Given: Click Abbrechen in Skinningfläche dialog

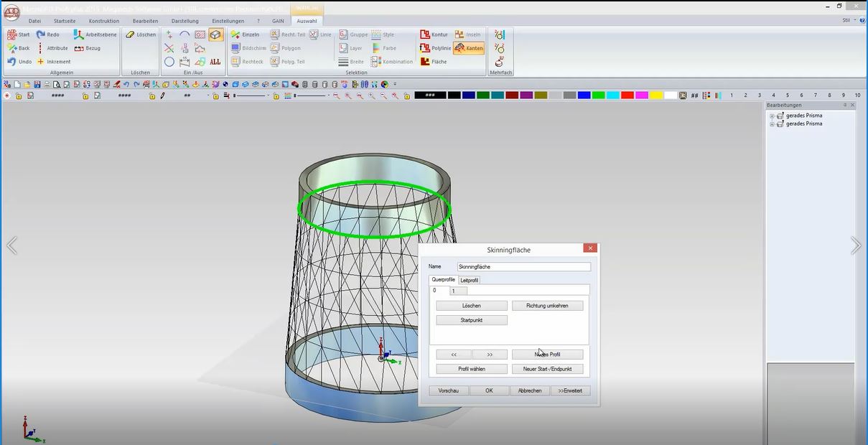Looking at the screenshot, I should tap(530, 390).
